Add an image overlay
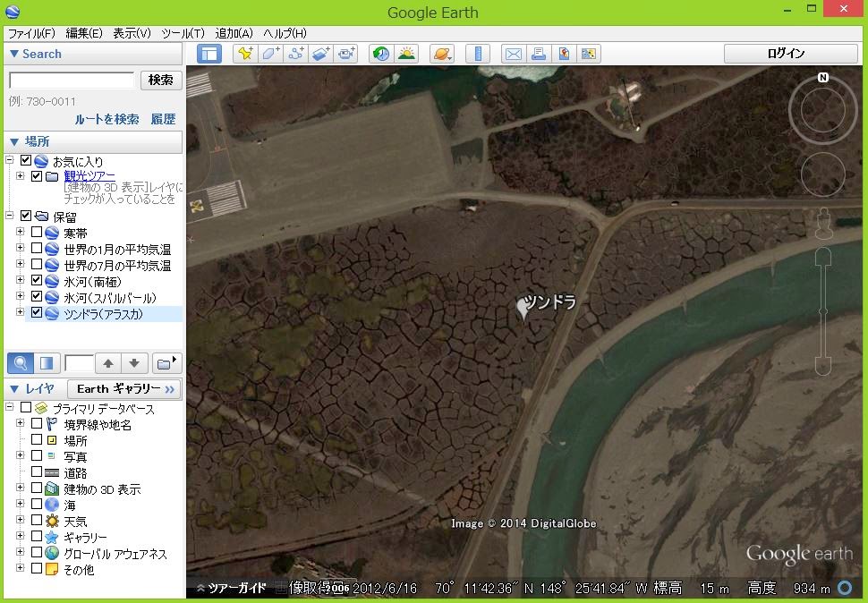Image resolution: width=868 pixels, height=603 pixels. pyautogui.click(x=321, y=54)
